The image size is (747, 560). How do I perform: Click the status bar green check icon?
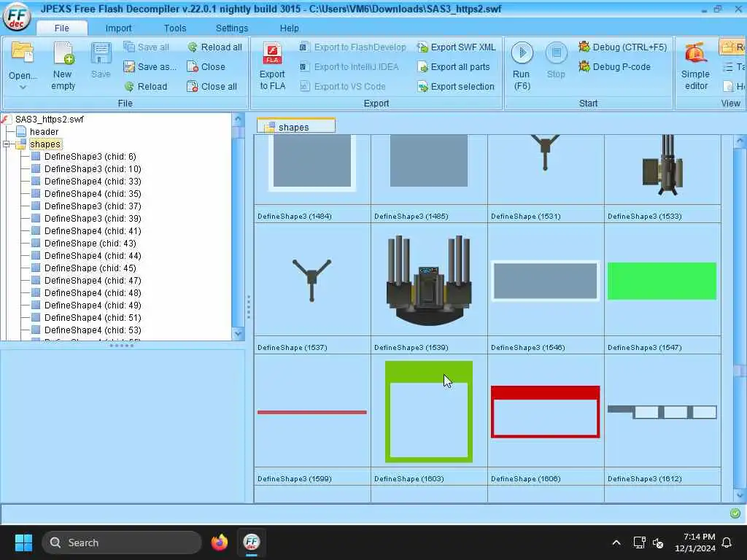tap(735, 513)
